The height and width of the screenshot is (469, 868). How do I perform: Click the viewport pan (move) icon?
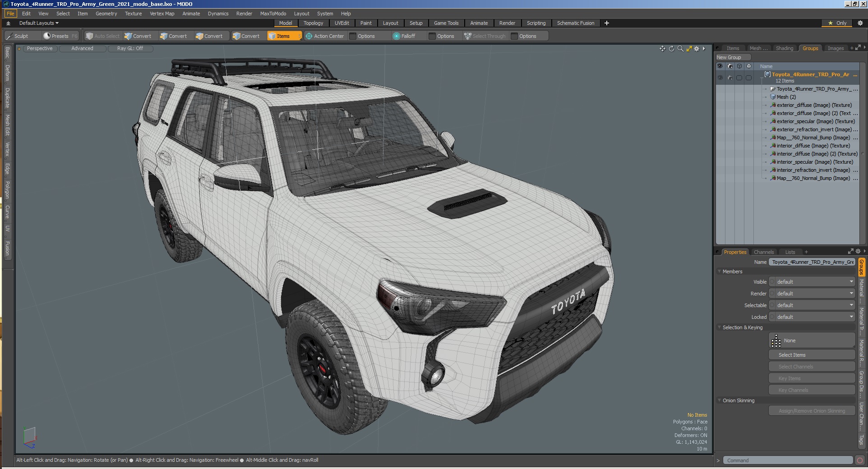click(662, 49)
